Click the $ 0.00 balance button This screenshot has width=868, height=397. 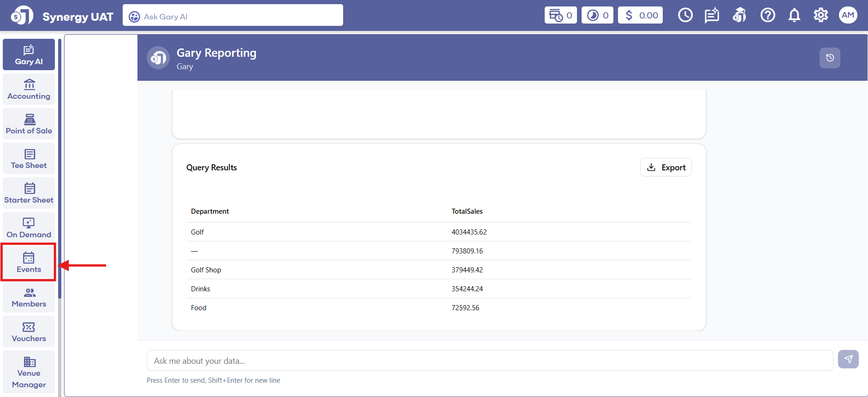click(x=640, y=15)
